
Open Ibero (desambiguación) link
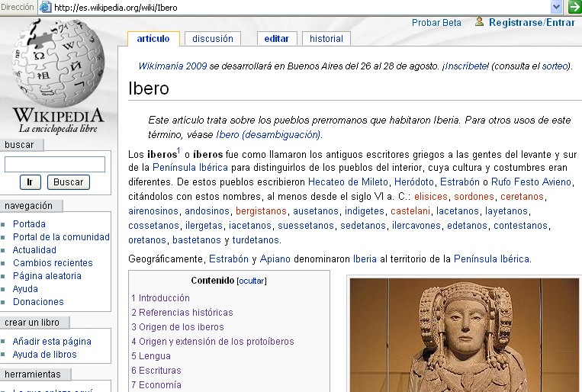click(268, 134)
